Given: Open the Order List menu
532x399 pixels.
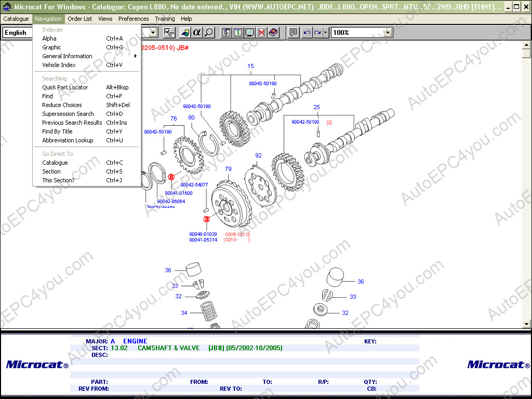Looking at the screenshot, I should [x=80, y=19].
